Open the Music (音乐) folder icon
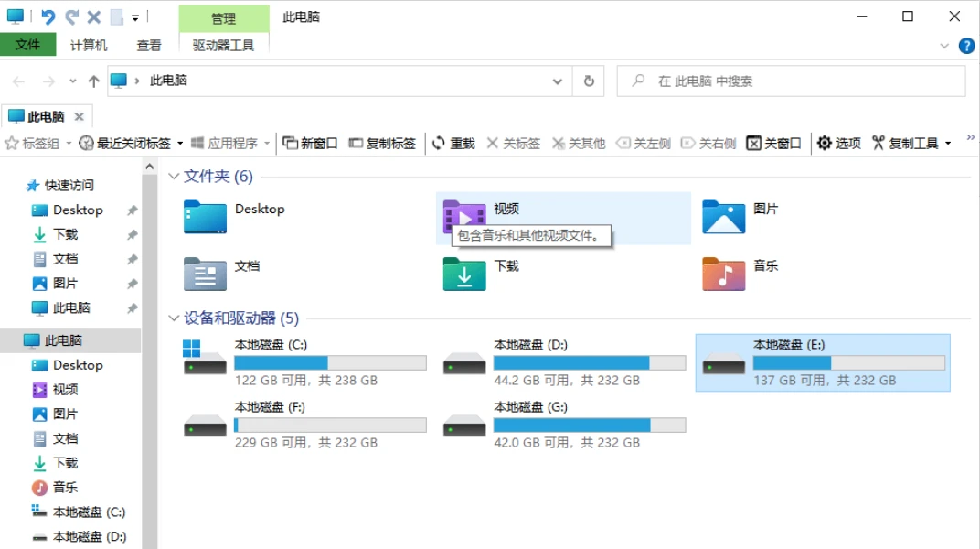This screenshot has width=980, height=549. [x=723, y=274]
